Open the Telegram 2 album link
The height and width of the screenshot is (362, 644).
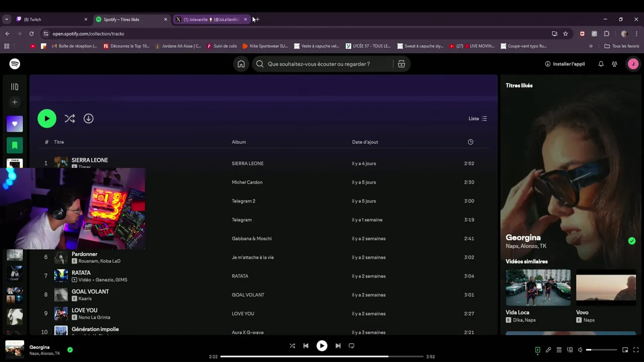[244, 201]
